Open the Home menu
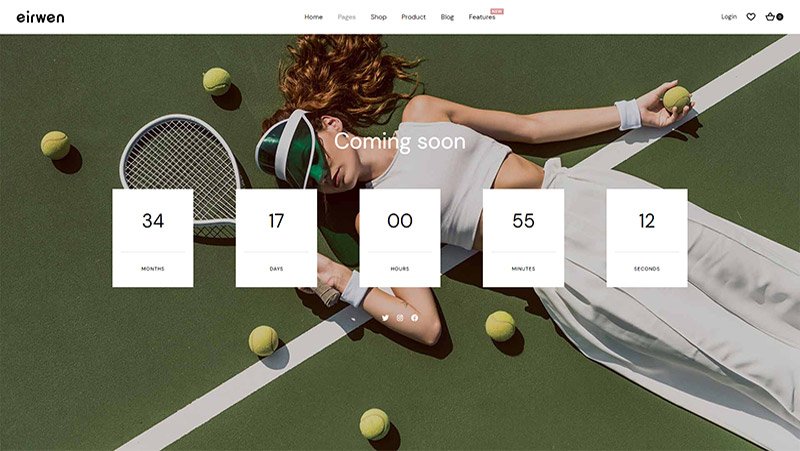This screenshot has height=451, width=800. coord(313,17)
